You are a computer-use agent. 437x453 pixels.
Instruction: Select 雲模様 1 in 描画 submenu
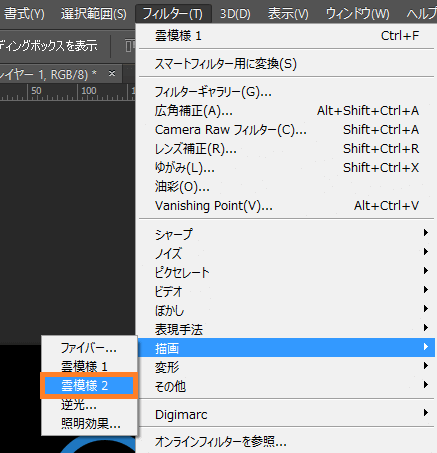(x=89, y=367)
